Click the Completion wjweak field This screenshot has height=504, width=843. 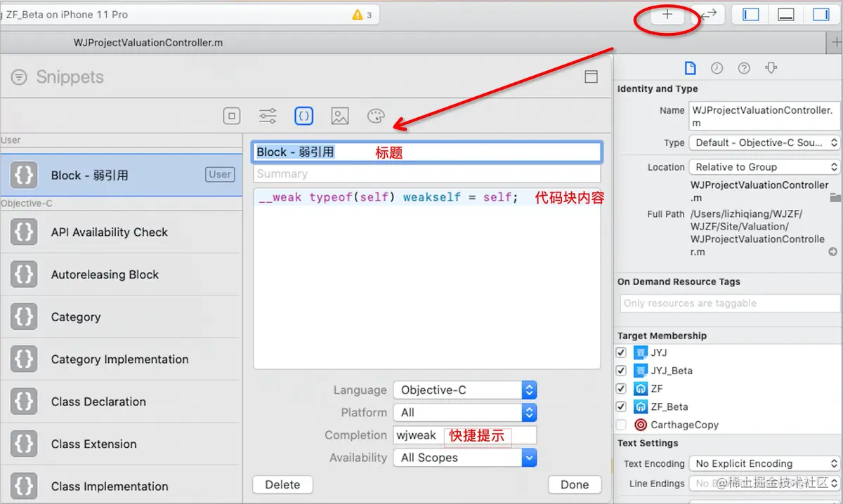pyautogui.click(x=464, y=435)
